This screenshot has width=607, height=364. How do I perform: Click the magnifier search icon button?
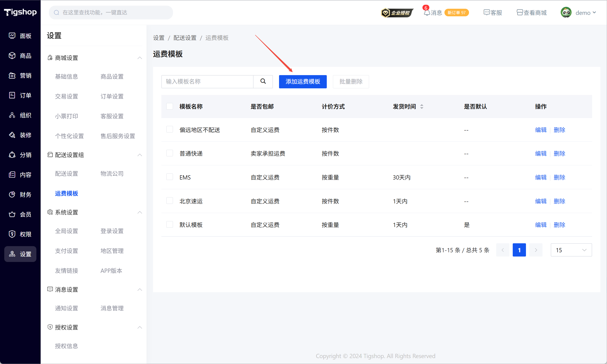coord(263,81)
